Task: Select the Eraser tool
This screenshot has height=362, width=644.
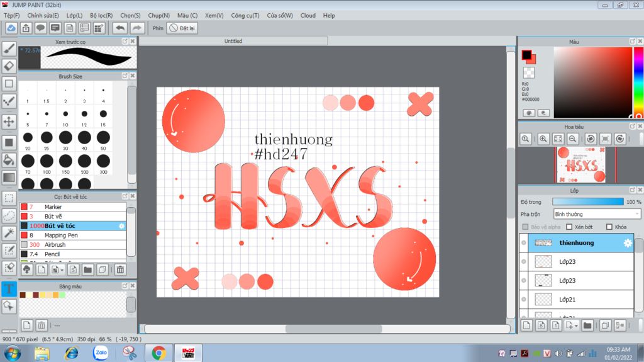Action: pyautogui.click(x=9, y=66)
